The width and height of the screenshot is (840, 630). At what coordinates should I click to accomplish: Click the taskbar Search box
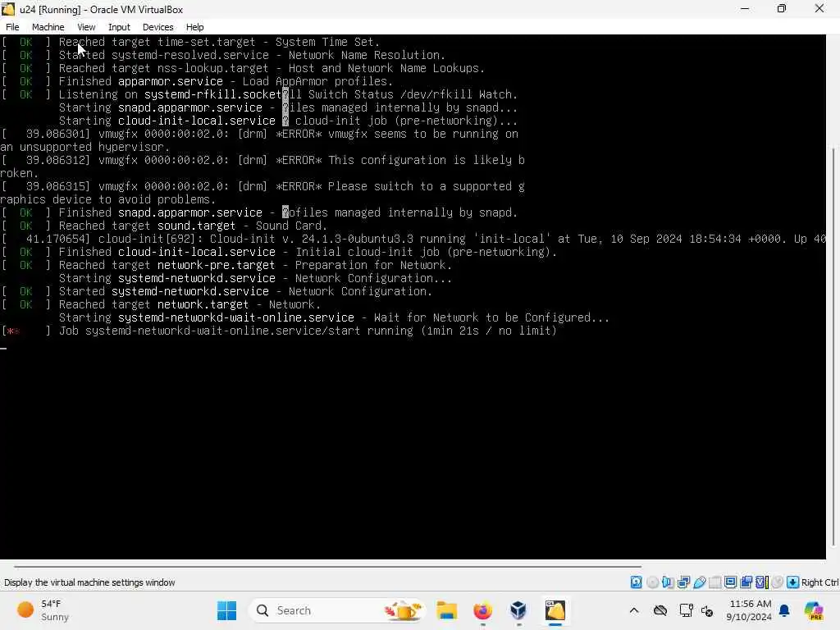[337, 610]
